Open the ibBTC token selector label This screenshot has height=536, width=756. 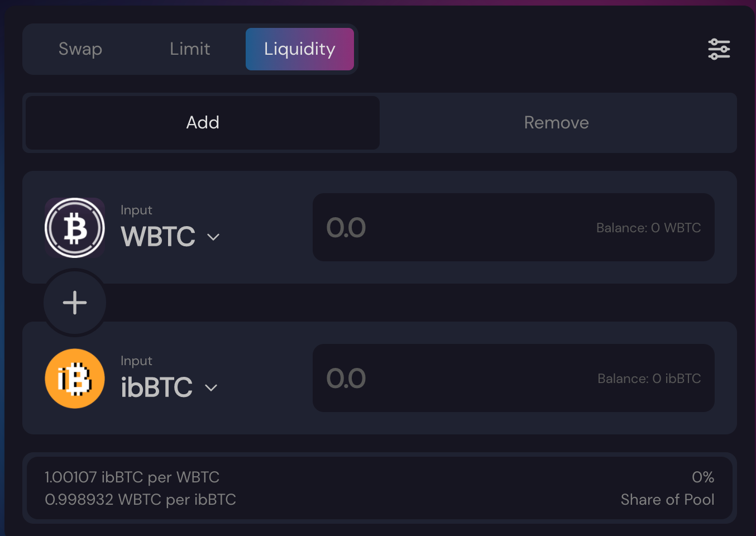pos(156,387)
